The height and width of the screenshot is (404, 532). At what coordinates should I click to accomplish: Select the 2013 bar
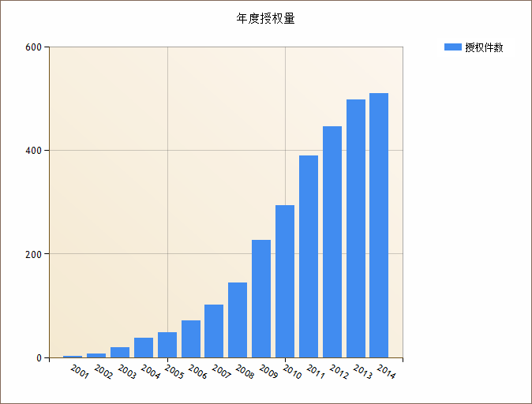(x=356, y=228)
